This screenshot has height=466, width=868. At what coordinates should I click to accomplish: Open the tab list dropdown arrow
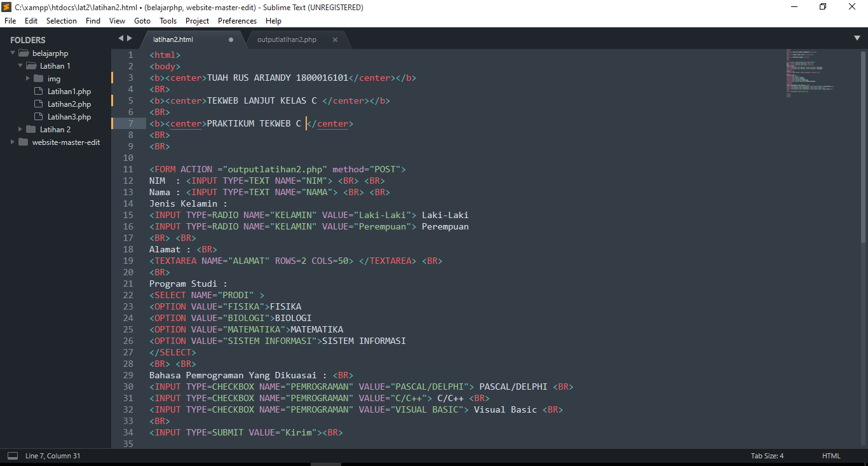(857, 38)
